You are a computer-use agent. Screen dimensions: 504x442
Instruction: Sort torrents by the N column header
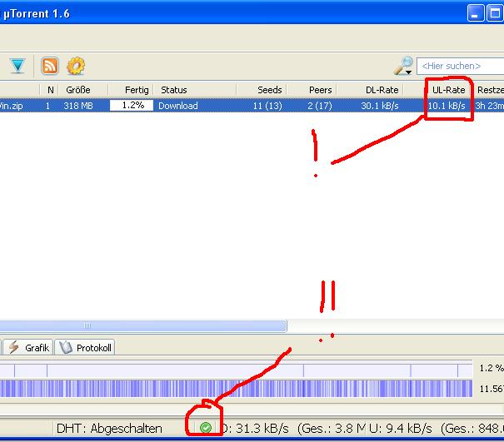tap(49, 90)
